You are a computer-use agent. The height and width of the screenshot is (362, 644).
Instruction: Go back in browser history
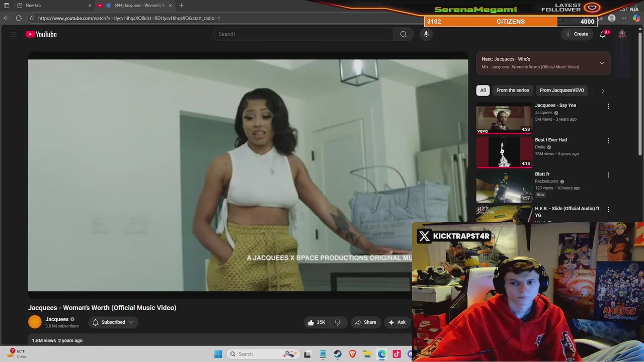click(x=6, y=18)
